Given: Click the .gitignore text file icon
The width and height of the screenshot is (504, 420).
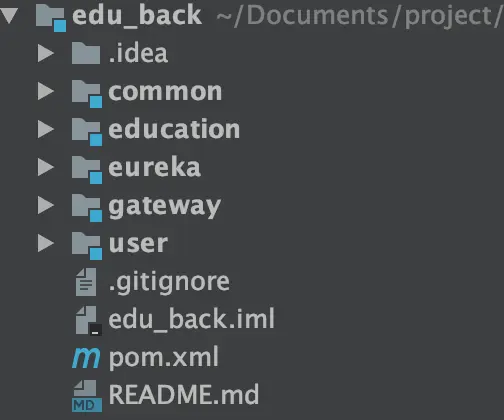Looking at the screenshot, I should tap(86, 282).
